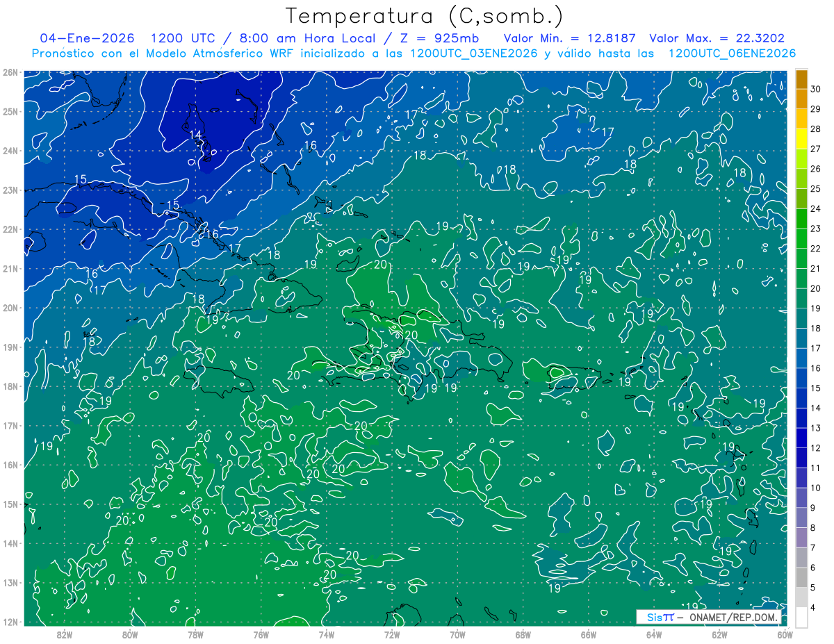Click the 60W longitude axis label
The image size is (834, 644).
tap(785, 634)
